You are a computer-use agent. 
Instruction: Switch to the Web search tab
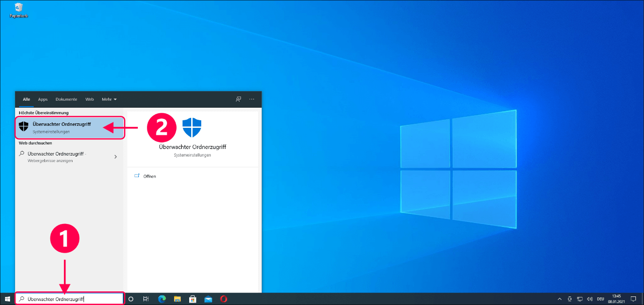(x=90, y=100)
